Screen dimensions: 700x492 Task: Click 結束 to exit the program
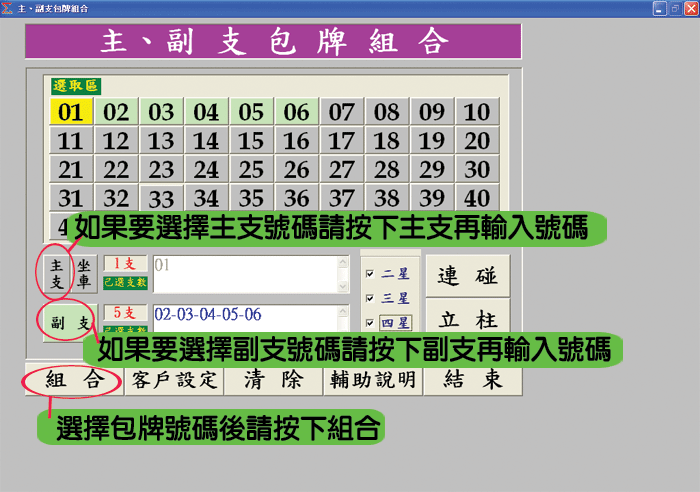tap(471, 380)
